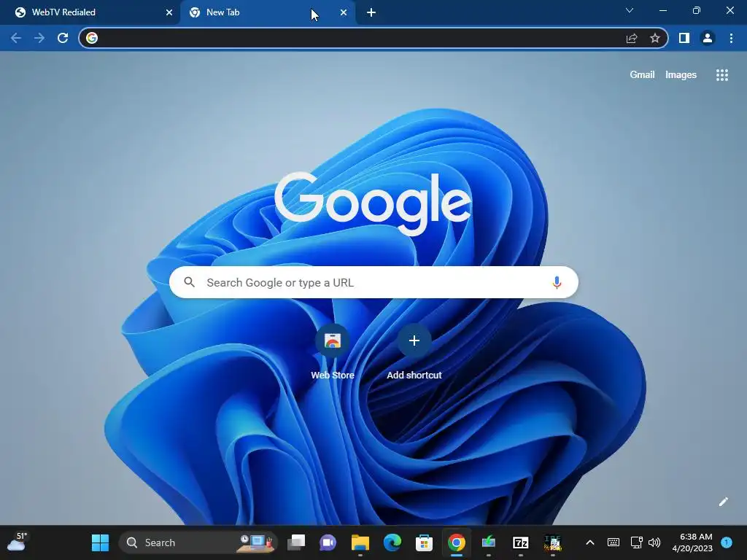Open volume control in tray
The image size is (747, 560).
pos(654,542)
